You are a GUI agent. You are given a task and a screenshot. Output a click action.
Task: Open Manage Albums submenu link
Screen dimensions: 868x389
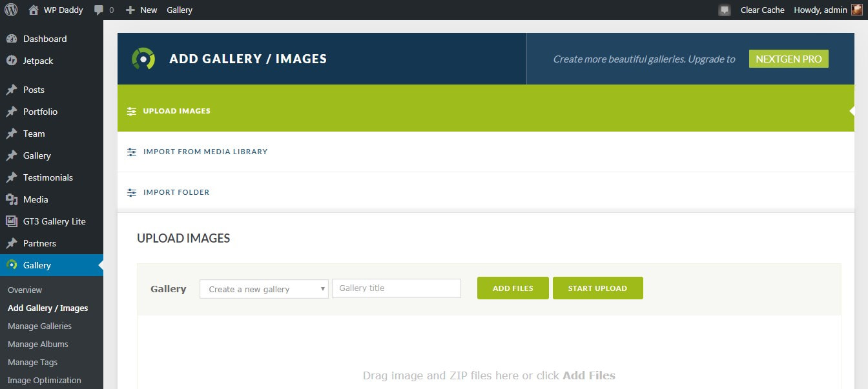point(37,344)
